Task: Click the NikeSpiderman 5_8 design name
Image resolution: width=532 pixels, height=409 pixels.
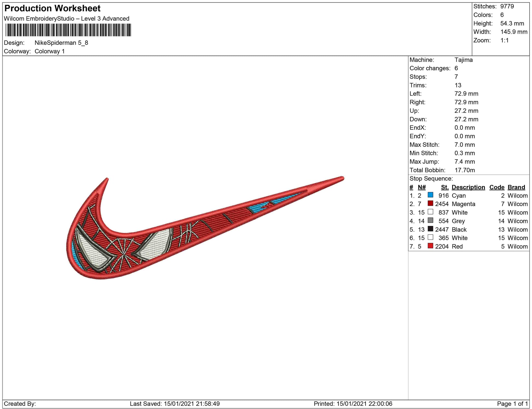Action: coord(61,43)
